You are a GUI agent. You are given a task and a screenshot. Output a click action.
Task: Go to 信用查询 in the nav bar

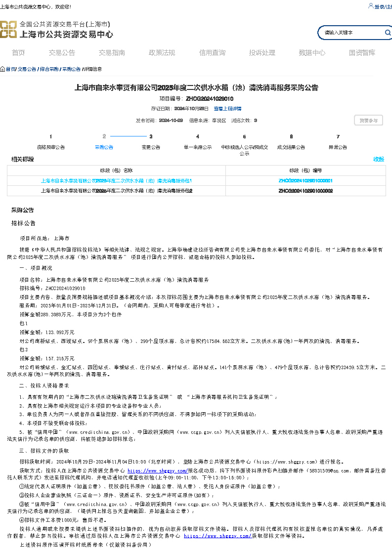click(x=212, y=53)
